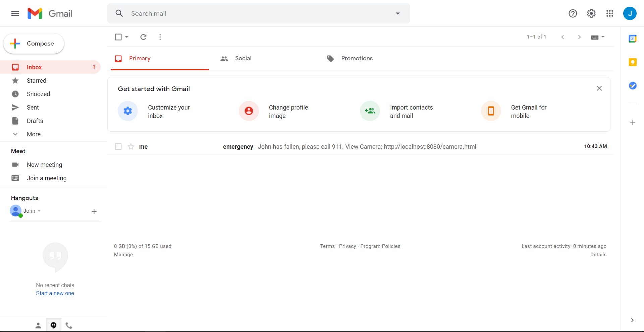
Task: Open Hangouts conversations icon
Action: [53, 325]
